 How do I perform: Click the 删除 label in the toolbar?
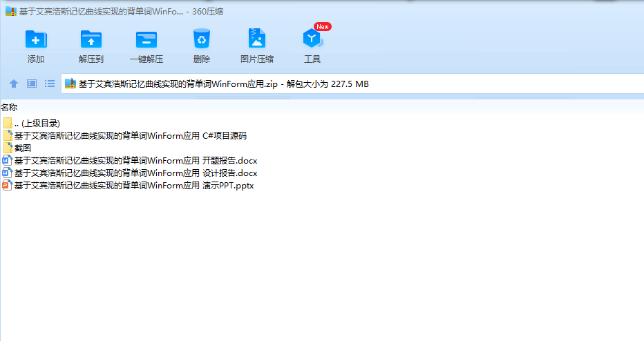201,59
